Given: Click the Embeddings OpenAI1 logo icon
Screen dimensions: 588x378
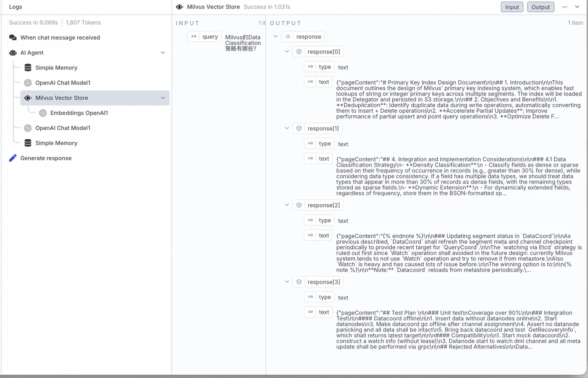Looking at the screenshot, I should 43,113.
